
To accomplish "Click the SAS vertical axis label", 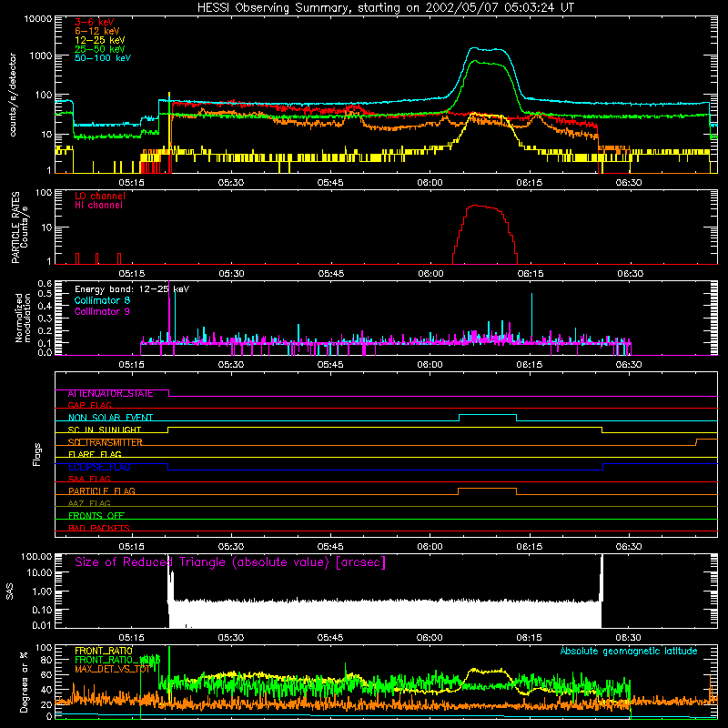I will [x=10, y=591].
